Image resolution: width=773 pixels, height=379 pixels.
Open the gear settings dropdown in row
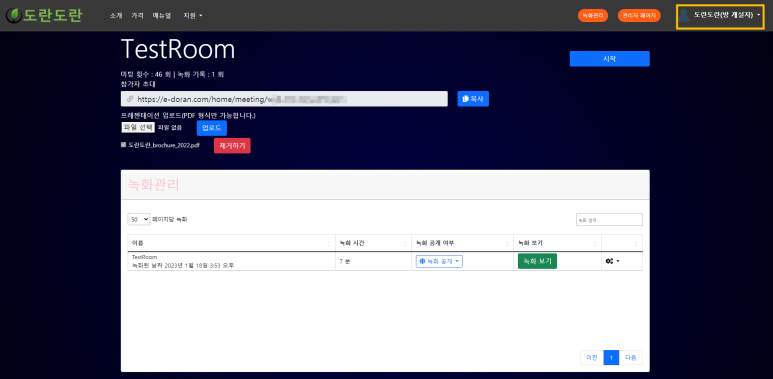(x=612, y=261)
